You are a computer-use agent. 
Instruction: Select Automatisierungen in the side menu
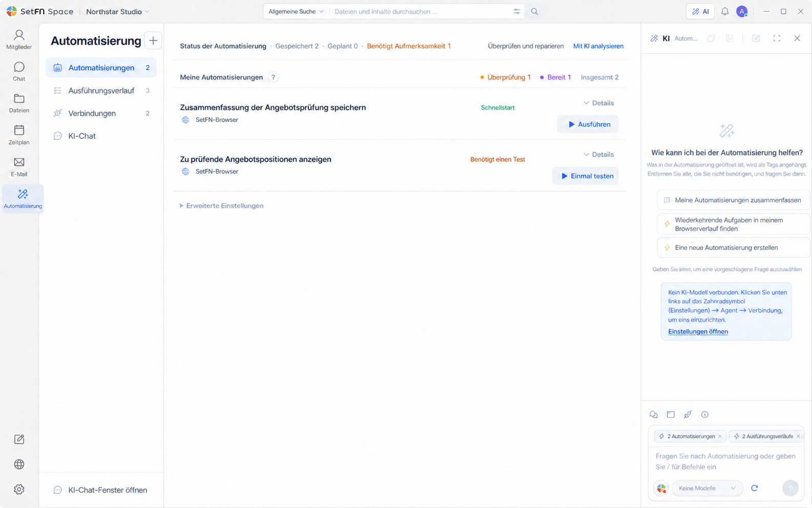coord(101,68)
